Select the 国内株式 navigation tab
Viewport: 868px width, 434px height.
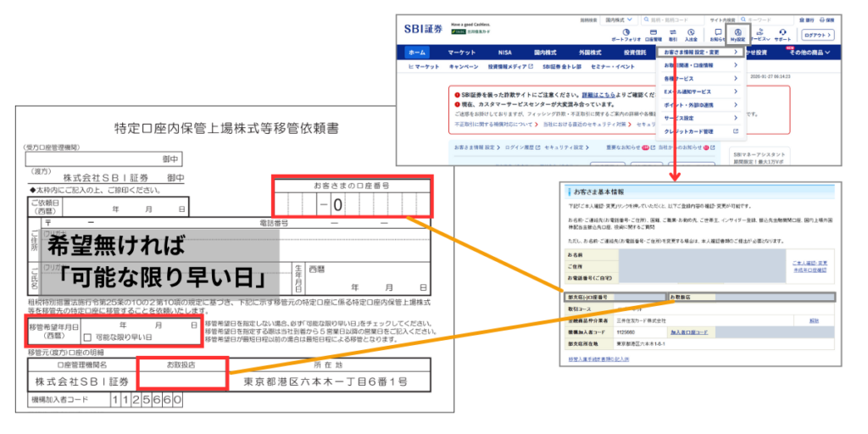[545, 53]
